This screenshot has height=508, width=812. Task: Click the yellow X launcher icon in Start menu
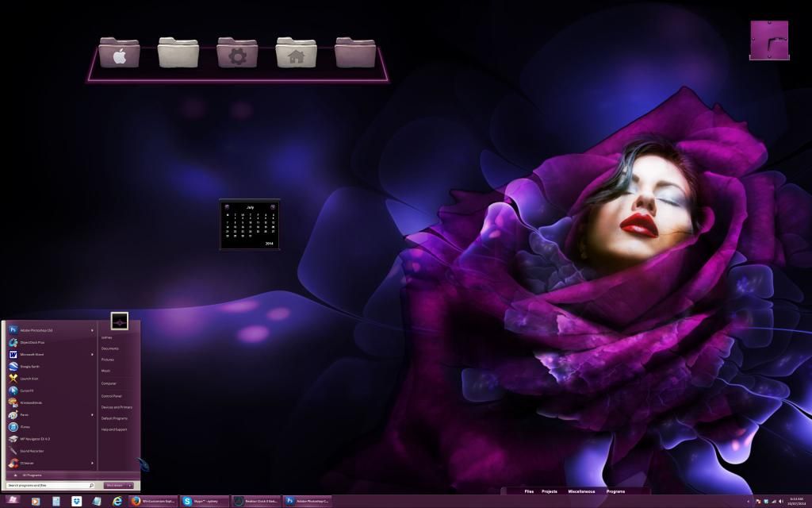pos(13,379)
